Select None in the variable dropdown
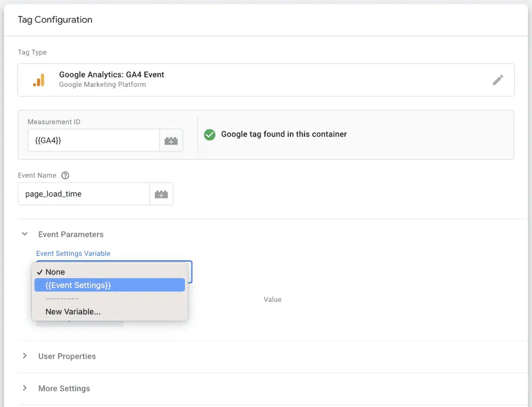The image size is (532, 407). click(55, 272)
